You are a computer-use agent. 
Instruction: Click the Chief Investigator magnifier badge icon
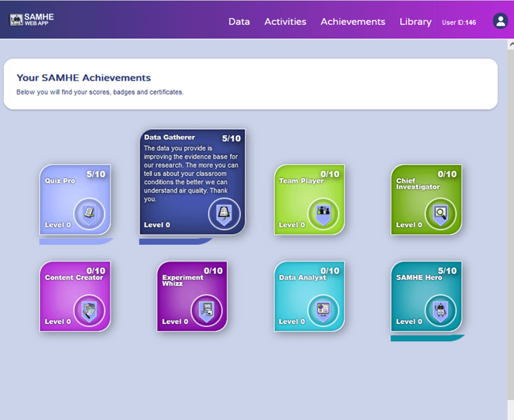pyautogui.click(x=441, y=214)
